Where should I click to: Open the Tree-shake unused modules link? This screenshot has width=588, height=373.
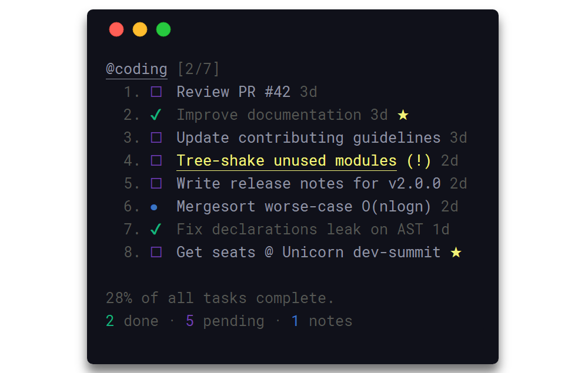[286, 160]
